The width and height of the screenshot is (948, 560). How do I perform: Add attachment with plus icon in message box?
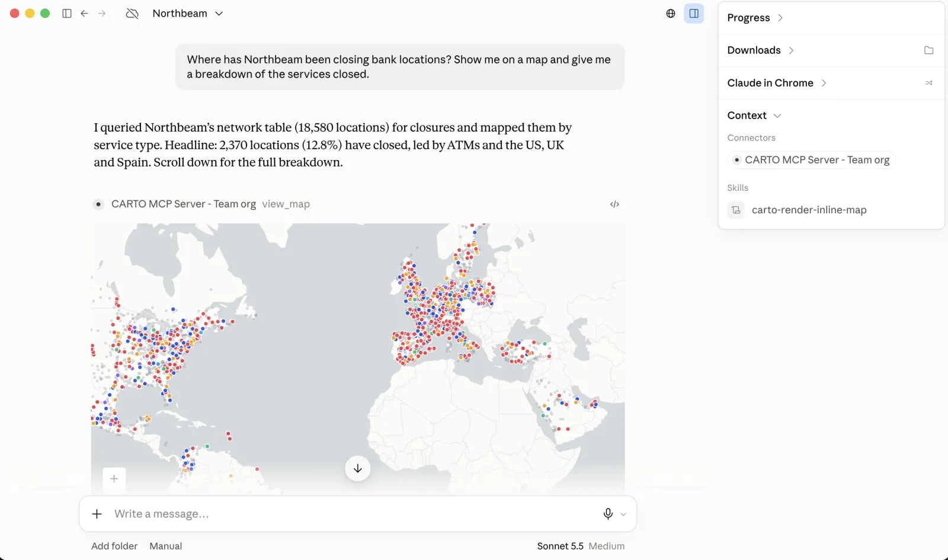(97, 514)
